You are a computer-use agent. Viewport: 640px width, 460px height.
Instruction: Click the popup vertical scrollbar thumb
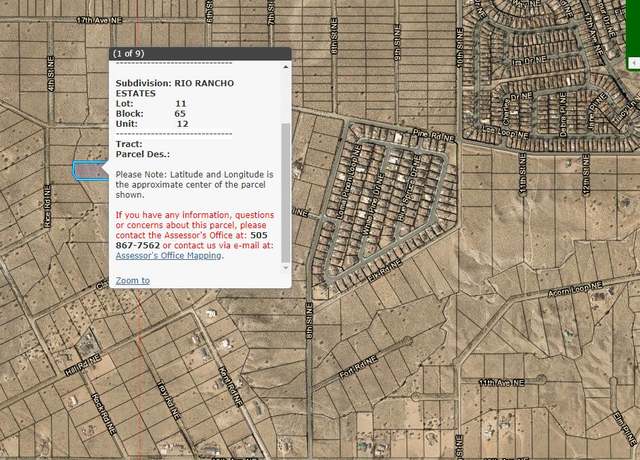tap(286, 192)
